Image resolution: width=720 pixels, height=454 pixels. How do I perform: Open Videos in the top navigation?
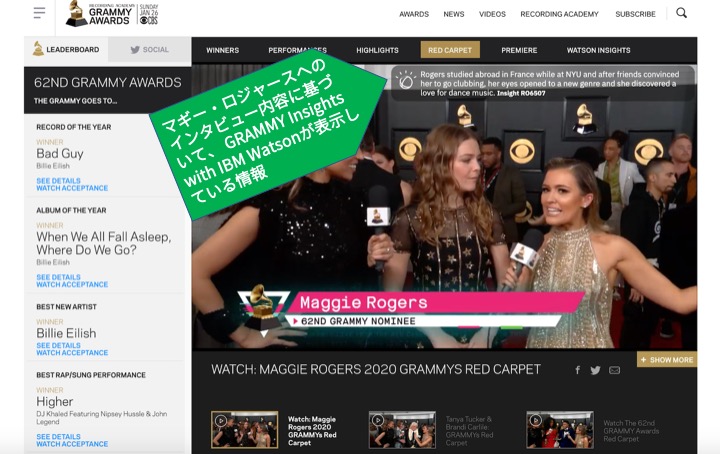492,14
